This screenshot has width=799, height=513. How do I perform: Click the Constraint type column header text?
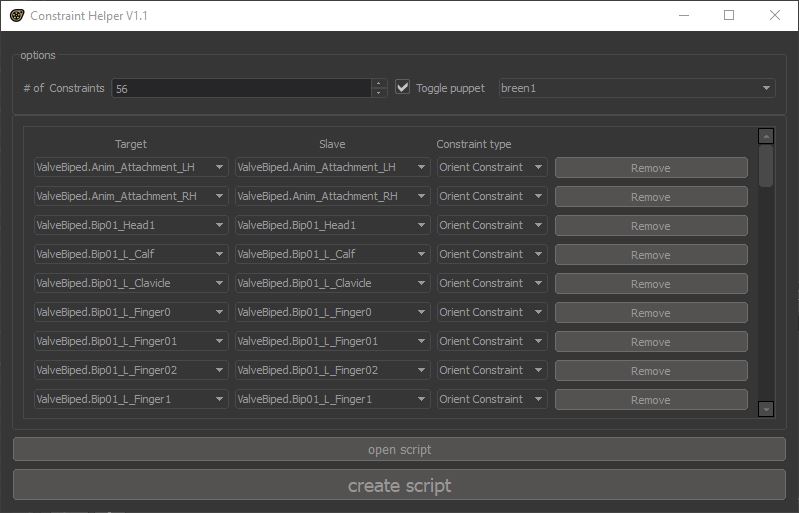pyautogui.click(x=474, y=144)
